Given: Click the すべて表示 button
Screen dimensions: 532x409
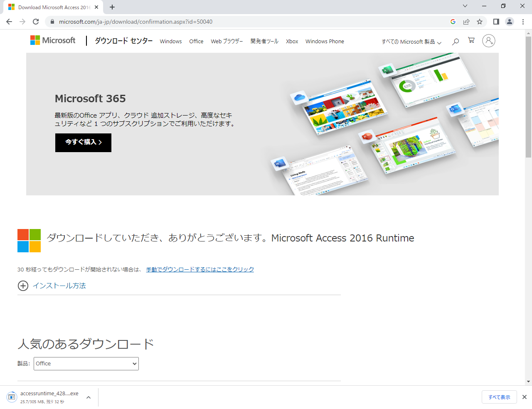Looking at the screenshot, I should (x=499, y=397).
